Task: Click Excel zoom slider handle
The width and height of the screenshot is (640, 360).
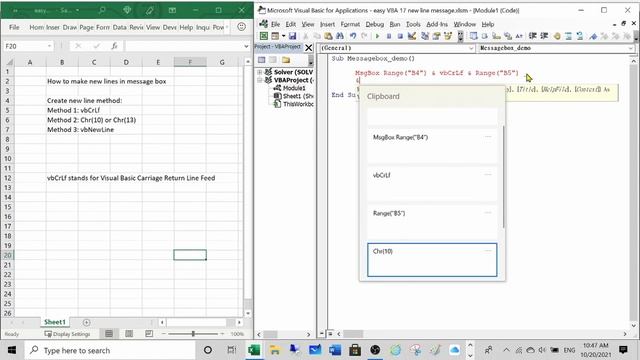Action: click(193, 334)
